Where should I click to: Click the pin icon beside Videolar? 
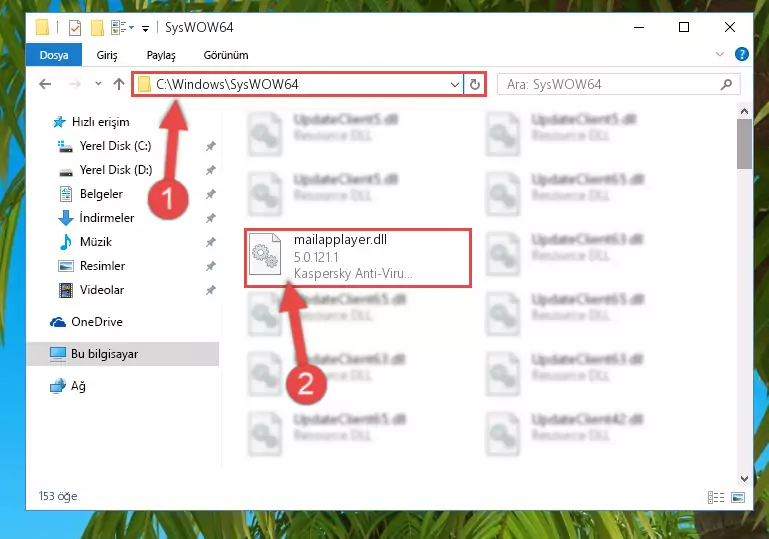pos(210,290)
